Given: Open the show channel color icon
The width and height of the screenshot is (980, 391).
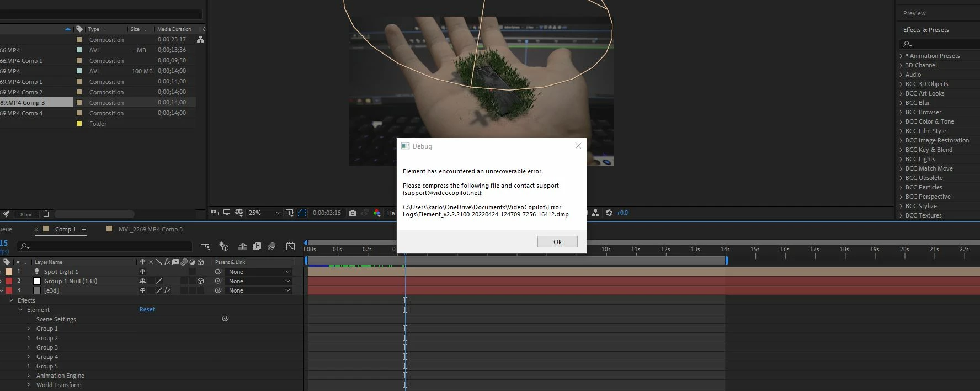Looking at the screenshot, I should [377, 213].
